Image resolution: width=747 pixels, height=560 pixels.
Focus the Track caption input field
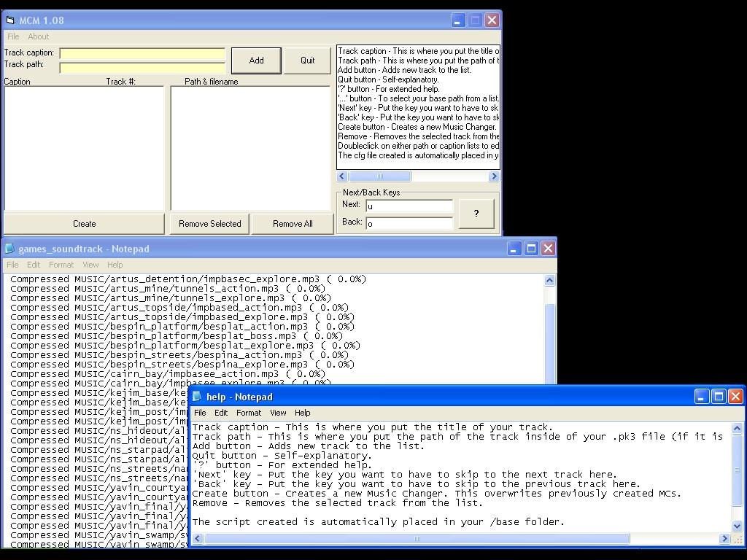click(142, 53)
